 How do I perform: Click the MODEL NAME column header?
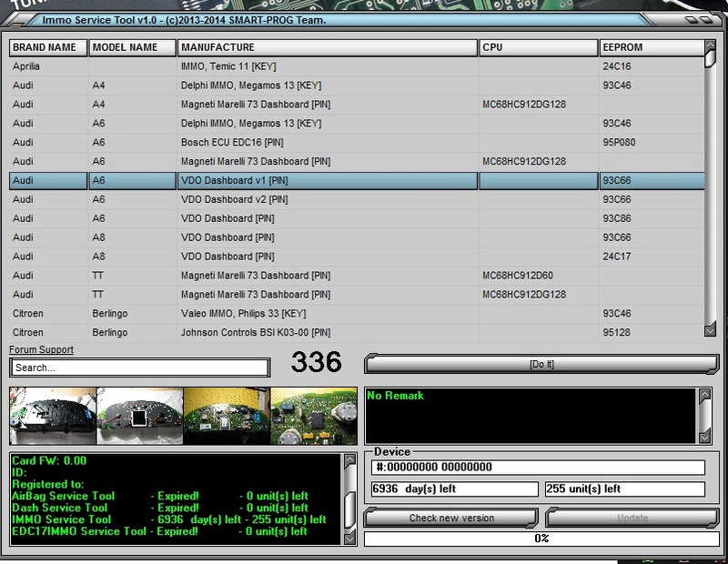[x=132, y=47]
